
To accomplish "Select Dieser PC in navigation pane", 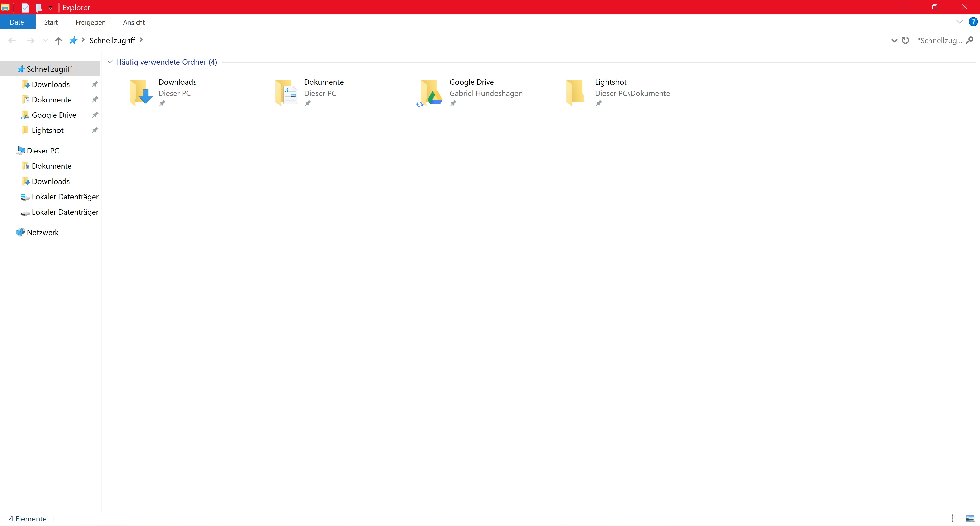I will point(43,151).
